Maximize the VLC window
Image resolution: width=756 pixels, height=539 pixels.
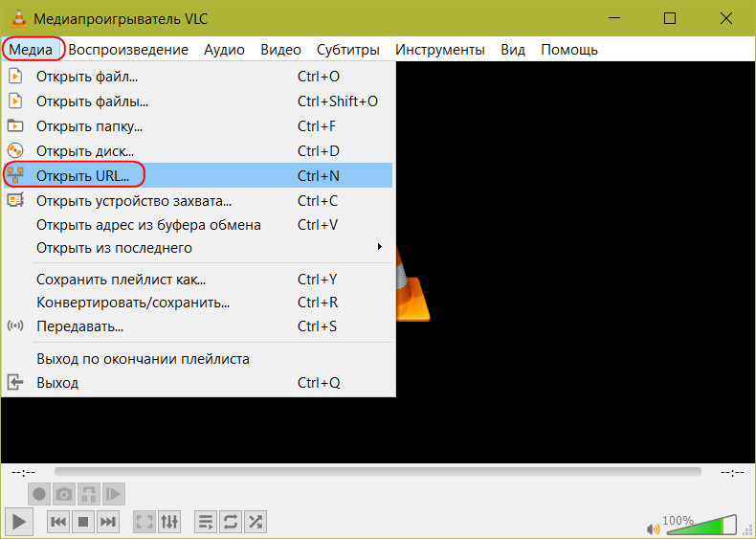(x=670, y=18)
